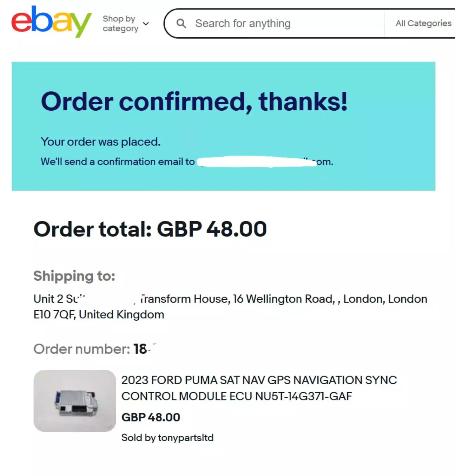Open the Ford Puma module thumbnail

pos(75,401)
